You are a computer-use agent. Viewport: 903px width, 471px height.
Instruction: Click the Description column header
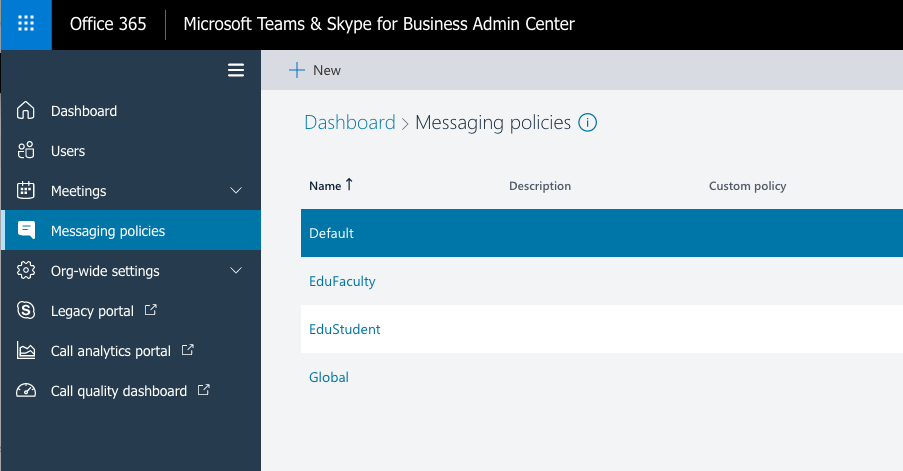click(540, 186)
